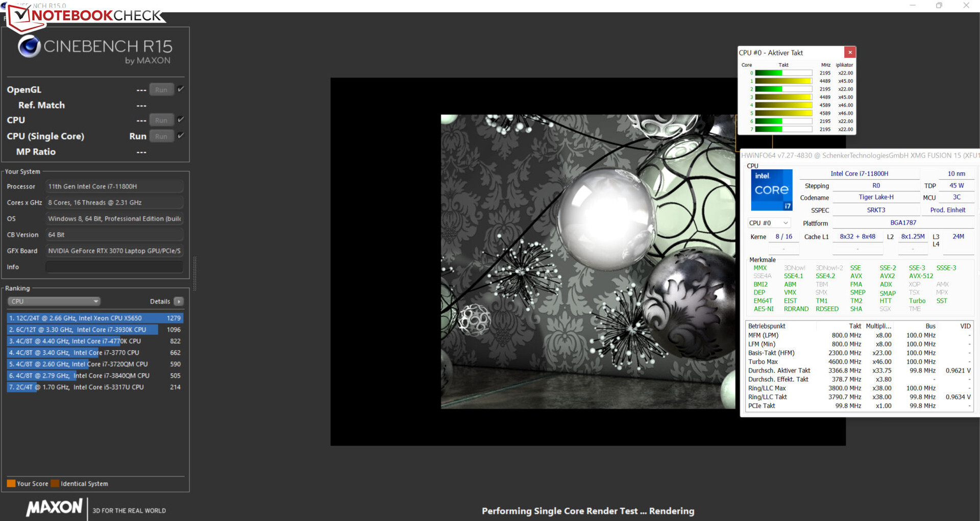Click the Run button for CPU (Single Core)

(x=161, y=136)
